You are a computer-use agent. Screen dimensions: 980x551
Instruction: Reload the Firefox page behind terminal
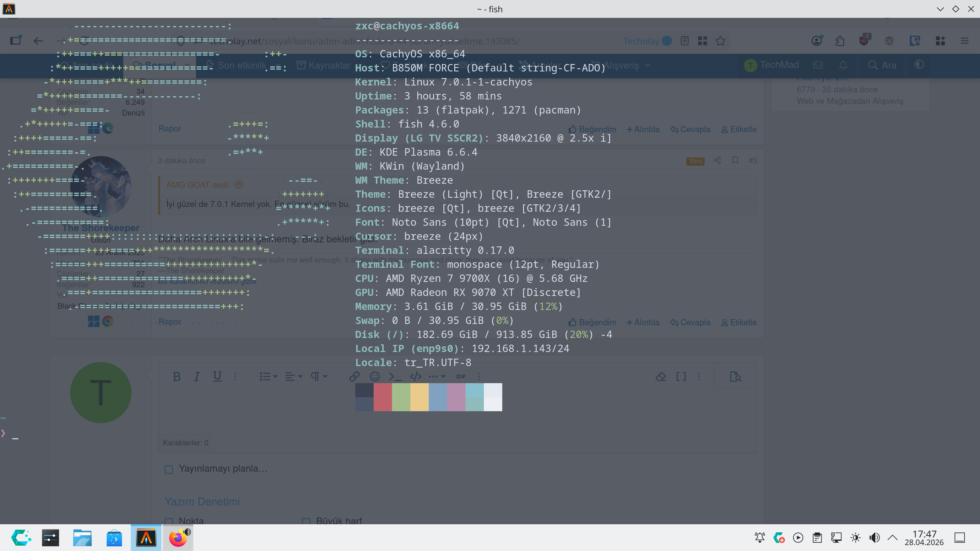84,41
